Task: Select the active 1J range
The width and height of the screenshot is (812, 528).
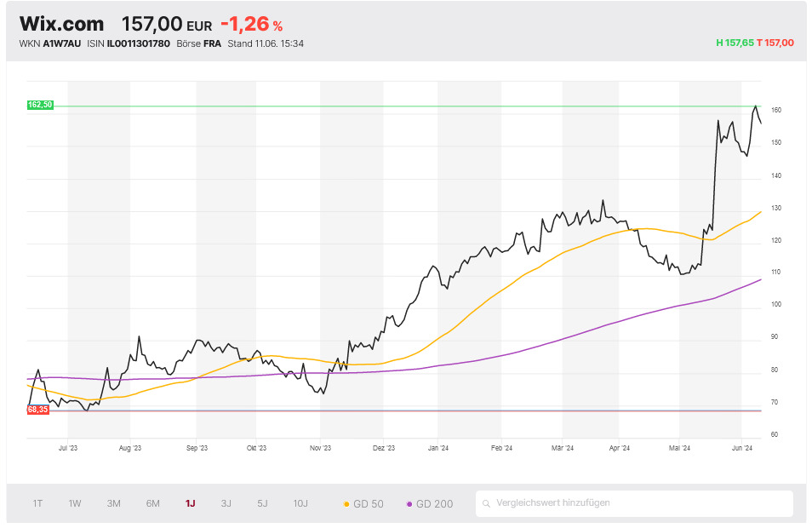Action: [190, 503]
